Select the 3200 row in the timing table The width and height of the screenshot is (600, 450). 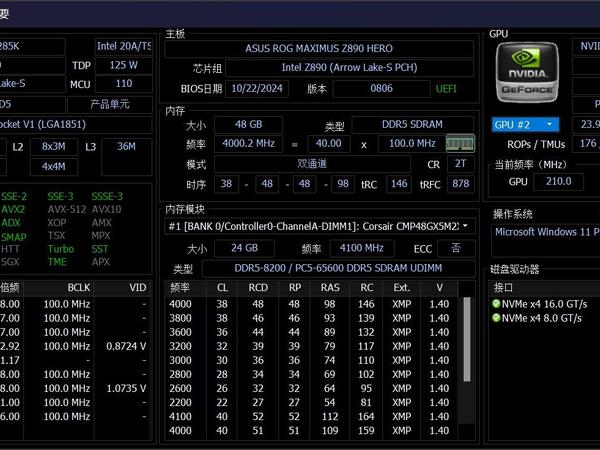click(311, 346)
